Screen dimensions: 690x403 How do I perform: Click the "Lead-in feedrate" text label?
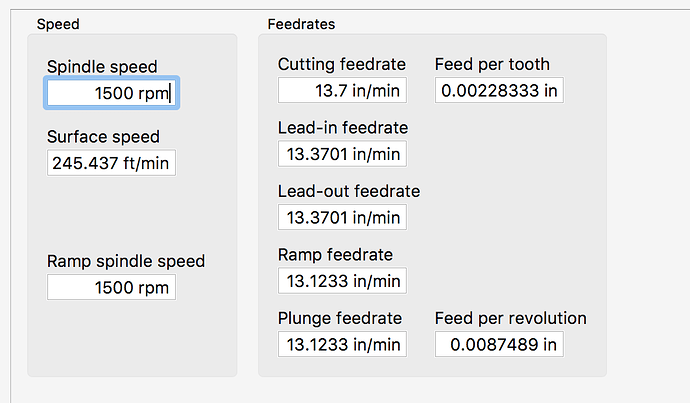343,128
